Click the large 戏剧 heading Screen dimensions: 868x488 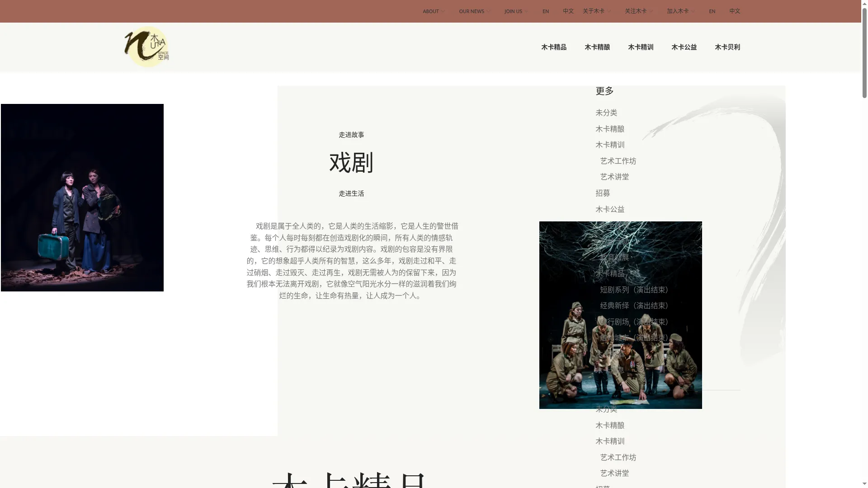351,163
